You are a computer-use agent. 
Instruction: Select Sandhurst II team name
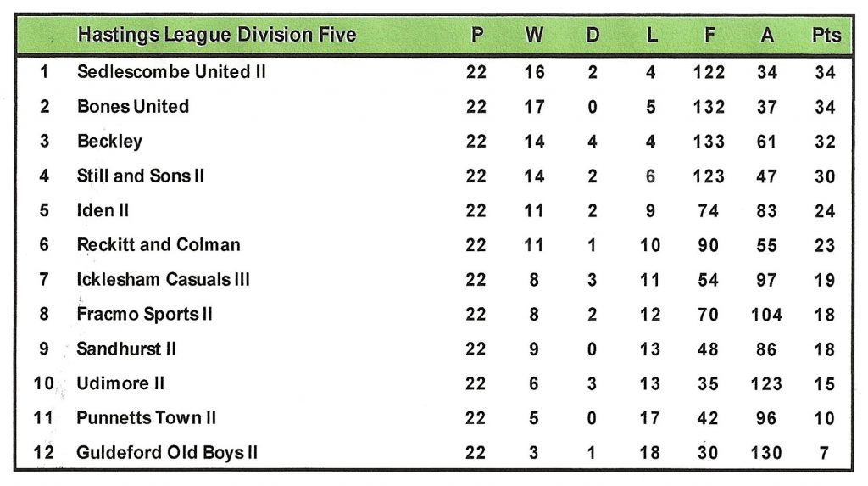pos(126,349)
